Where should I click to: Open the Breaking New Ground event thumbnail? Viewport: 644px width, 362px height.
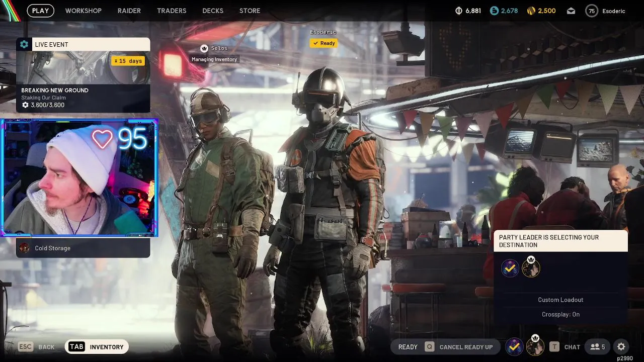click(83, 67)
